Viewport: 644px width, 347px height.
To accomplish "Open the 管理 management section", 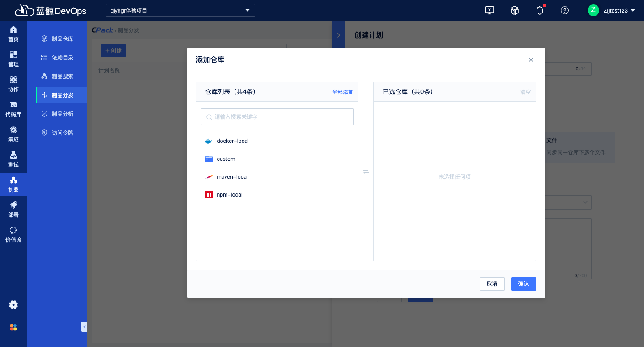I will click(13, 59).
